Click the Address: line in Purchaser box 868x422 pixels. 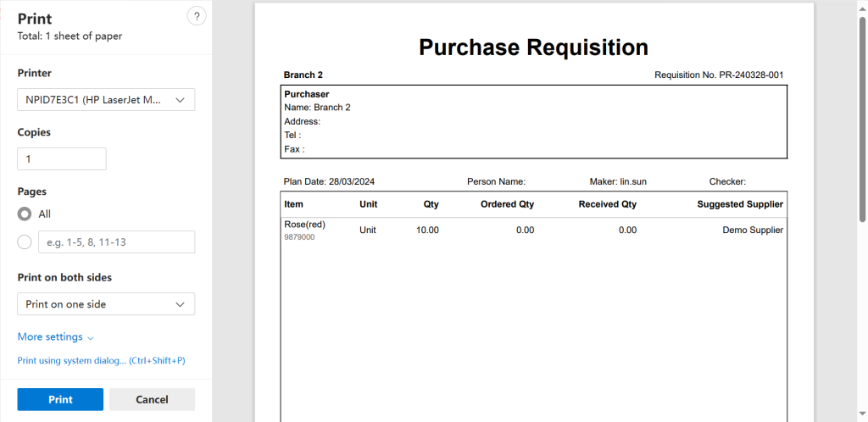tap(303, 122)
